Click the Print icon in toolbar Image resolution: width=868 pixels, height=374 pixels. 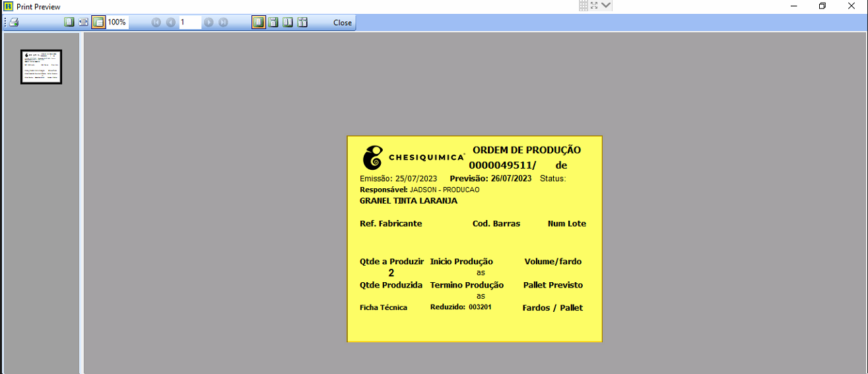click(x=14, y=22)
